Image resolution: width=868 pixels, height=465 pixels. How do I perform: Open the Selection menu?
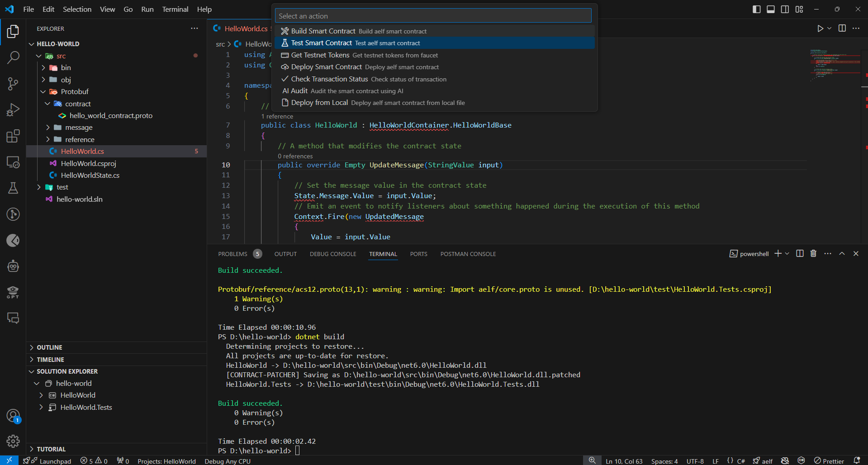tap(77, 9)
